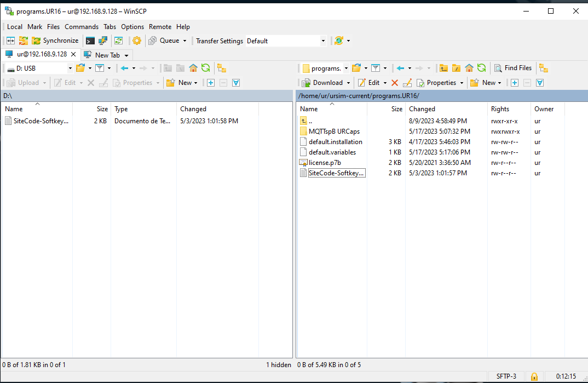
Task: Open the Commands menu
Action: tap(82, 27)
